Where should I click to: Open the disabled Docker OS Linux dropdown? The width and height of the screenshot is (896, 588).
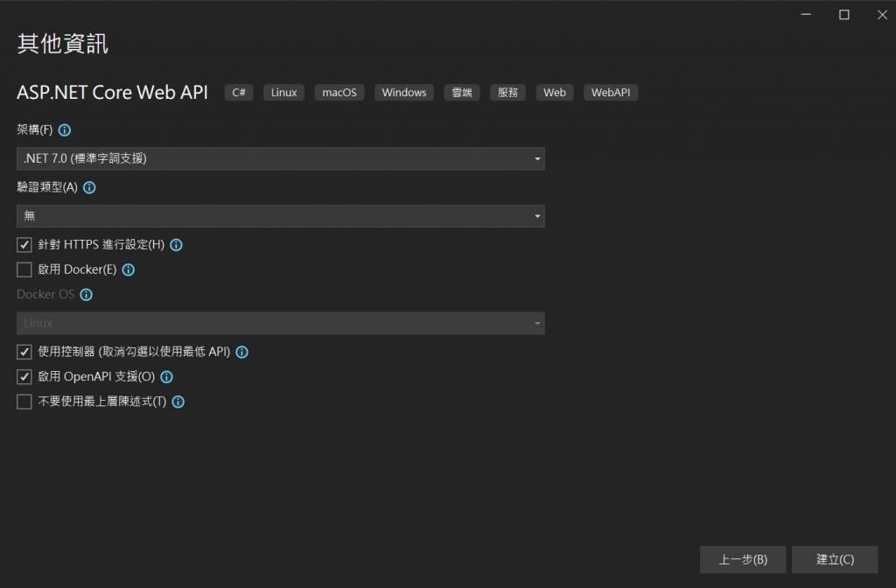pyautogui.click(x=281, y=324)
